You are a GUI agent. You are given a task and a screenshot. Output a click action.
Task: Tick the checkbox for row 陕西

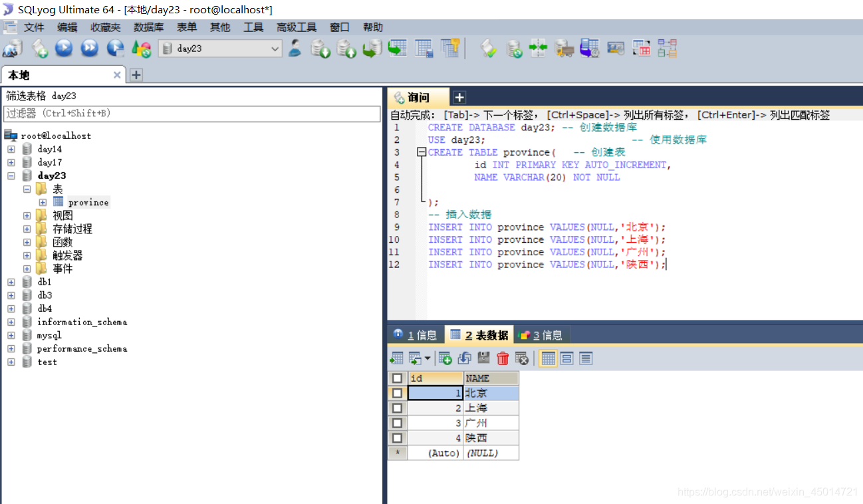397,438
